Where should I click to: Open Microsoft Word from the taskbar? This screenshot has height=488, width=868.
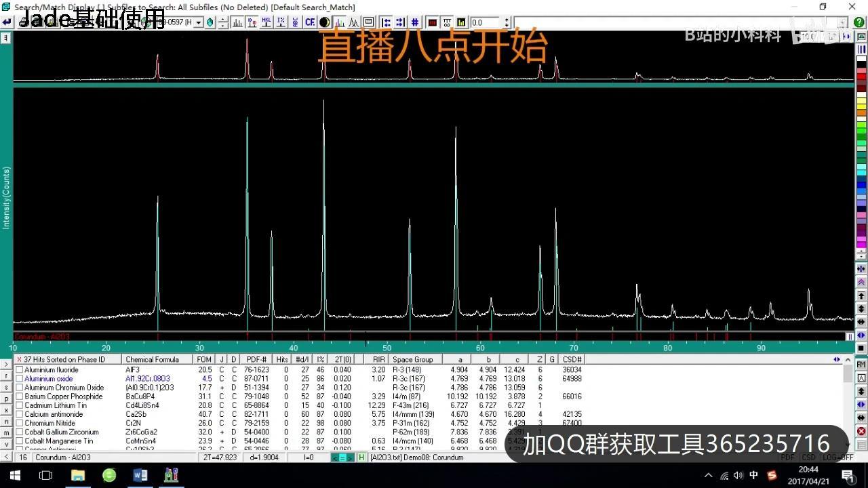click(140, 475)
